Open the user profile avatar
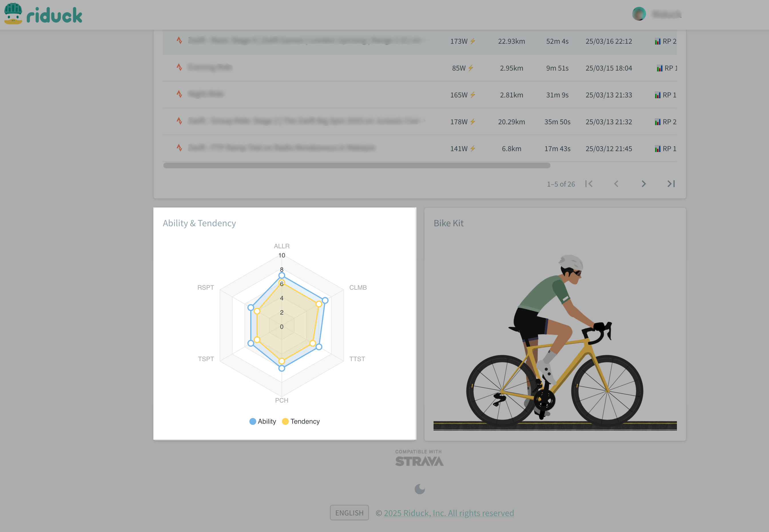Viewport: 769px width, 532px height. tap(639, 14)
